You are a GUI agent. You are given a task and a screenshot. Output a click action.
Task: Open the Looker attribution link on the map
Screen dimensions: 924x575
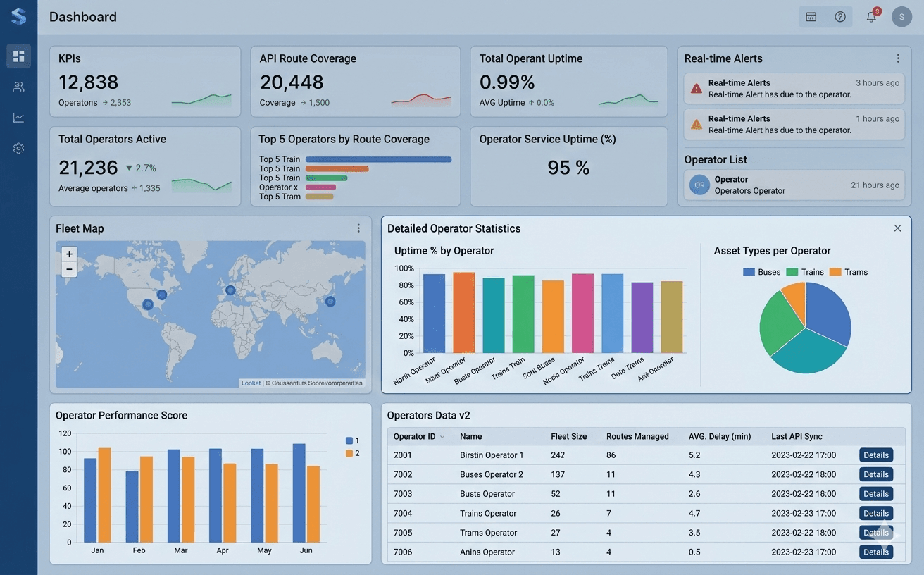pyautogui.click(x=251, y=382)
